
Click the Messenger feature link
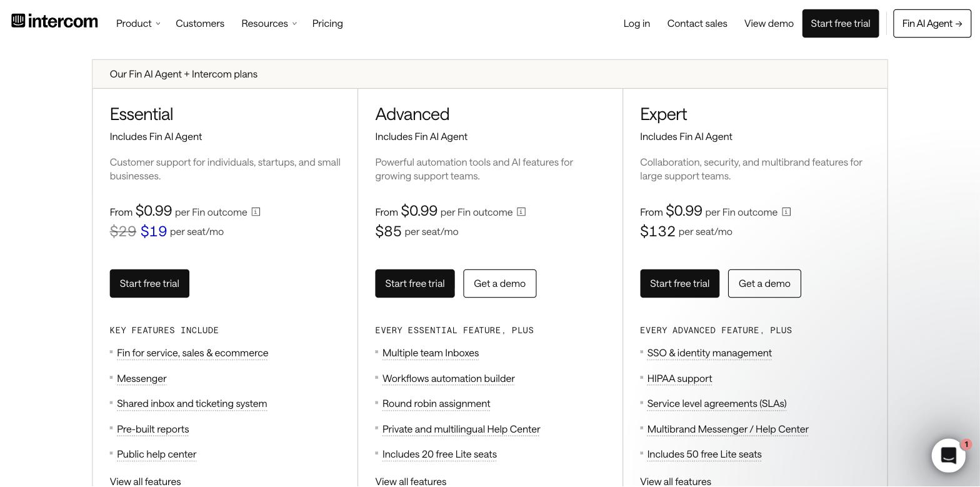(141, 379)
